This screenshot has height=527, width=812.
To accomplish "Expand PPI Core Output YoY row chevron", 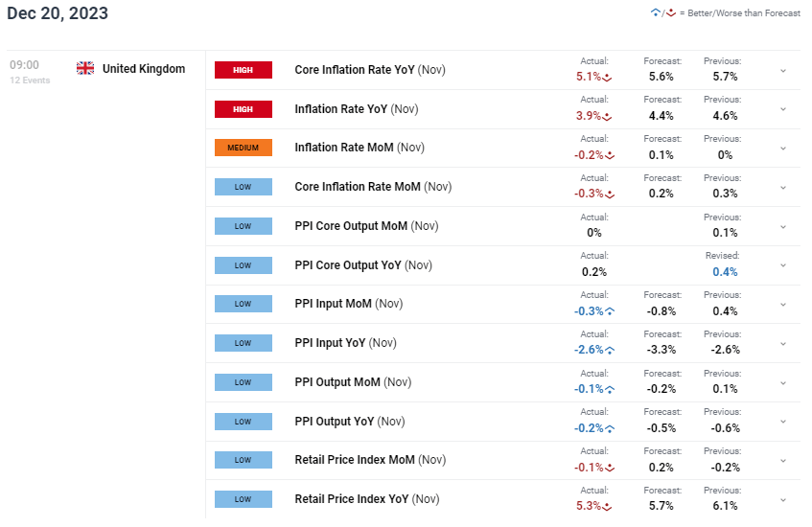I will point(783,265).
